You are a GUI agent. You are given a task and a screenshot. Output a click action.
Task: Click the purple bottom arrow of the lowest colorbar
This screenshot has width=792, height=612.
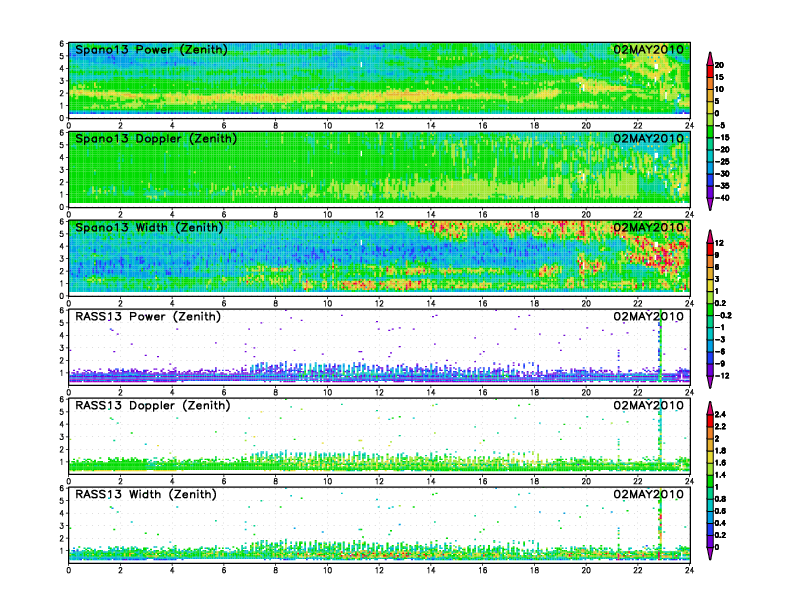(x=710, y=553)
